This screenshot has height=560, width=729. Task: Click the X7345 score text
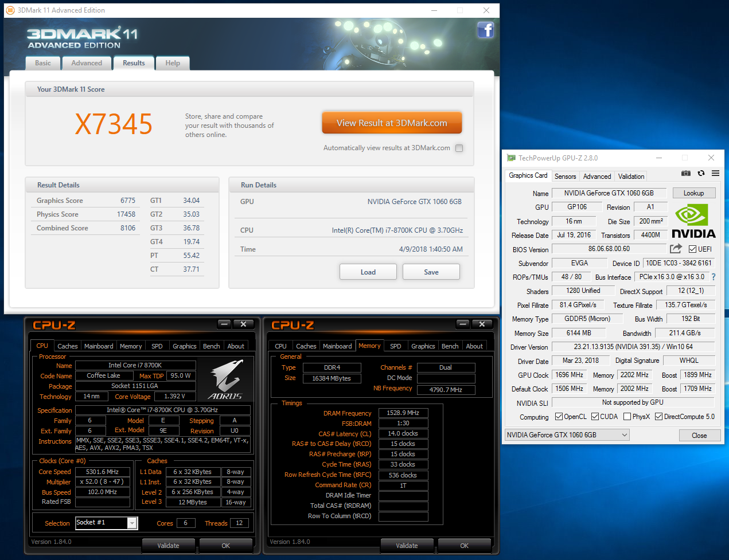tap(114, 124)
